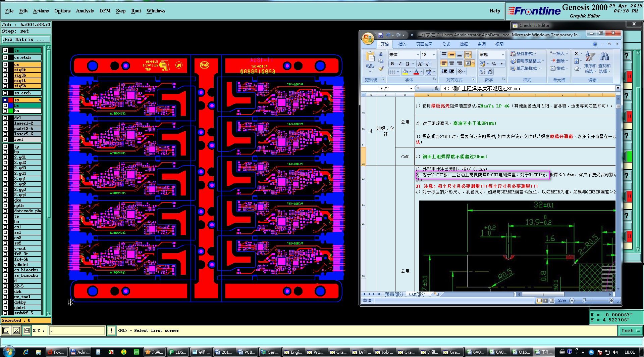Viewport: 644px width, 357px height.
Task: Click the 排序和筛选 sort and filter button
Action: coord(590,62)
